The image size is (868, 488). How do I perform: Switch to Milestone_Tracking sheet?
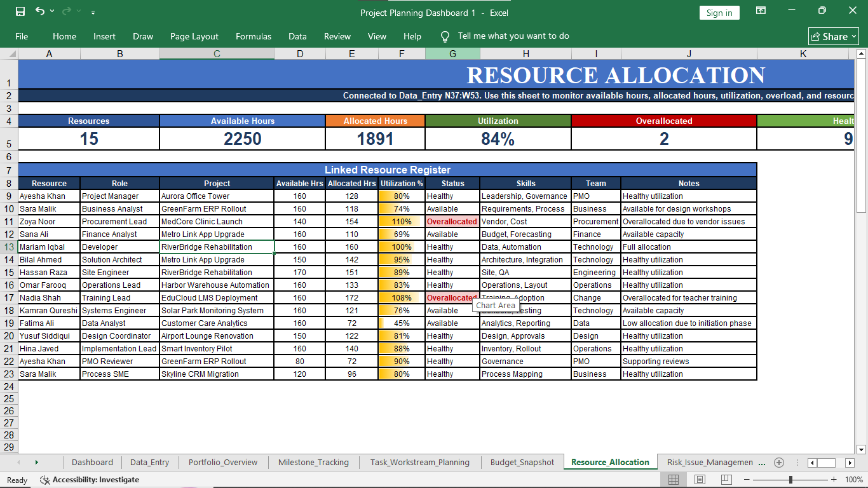(313, 462)
